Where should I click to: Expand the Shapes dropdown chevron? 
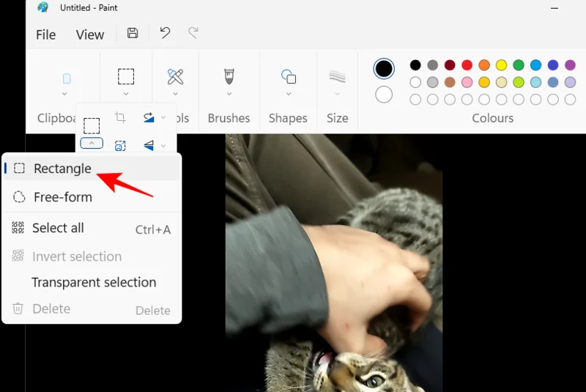point(289,94)
